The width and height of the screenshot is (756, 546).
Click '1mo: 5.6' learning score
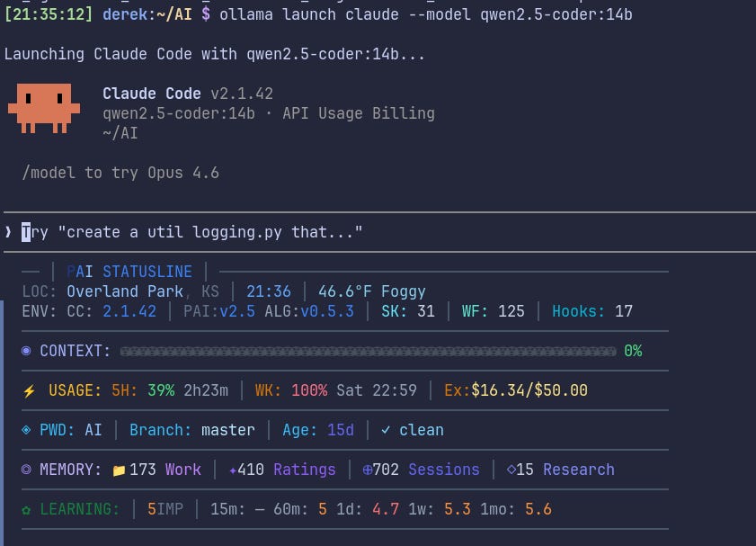click(515, 509)
